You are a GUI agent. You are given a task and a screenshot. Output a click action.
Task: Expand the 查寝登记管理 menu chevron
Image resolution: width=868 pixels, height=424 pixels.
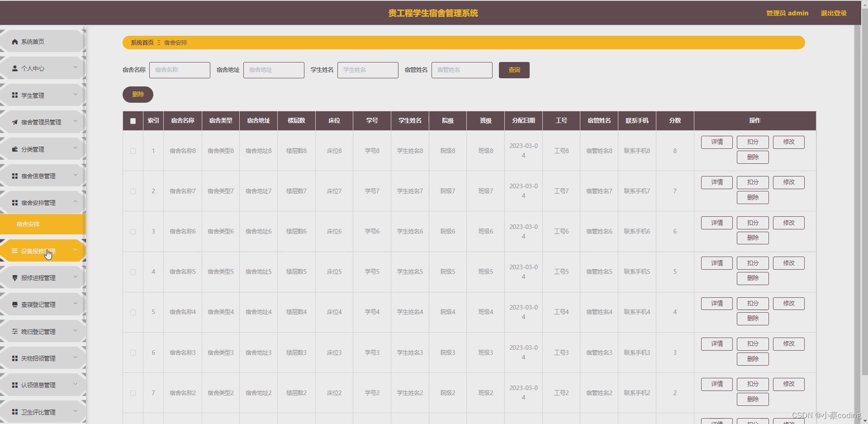click(x=76, y=303)
